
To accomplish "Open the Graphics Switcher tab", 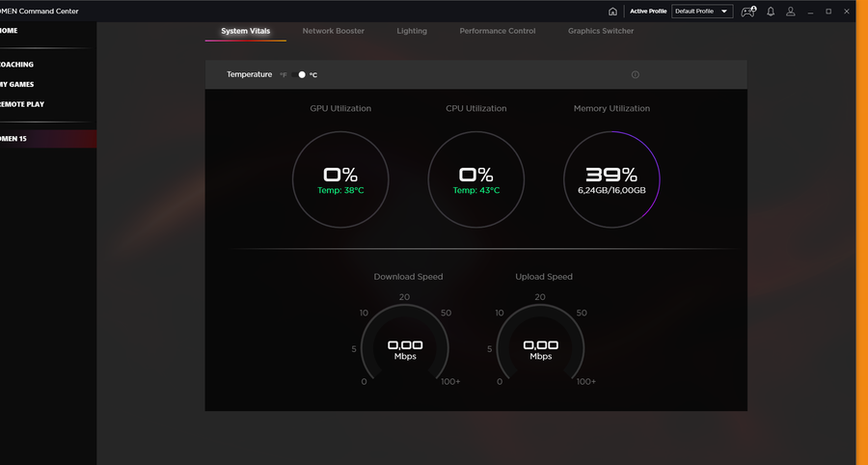I will pos(601,31).
